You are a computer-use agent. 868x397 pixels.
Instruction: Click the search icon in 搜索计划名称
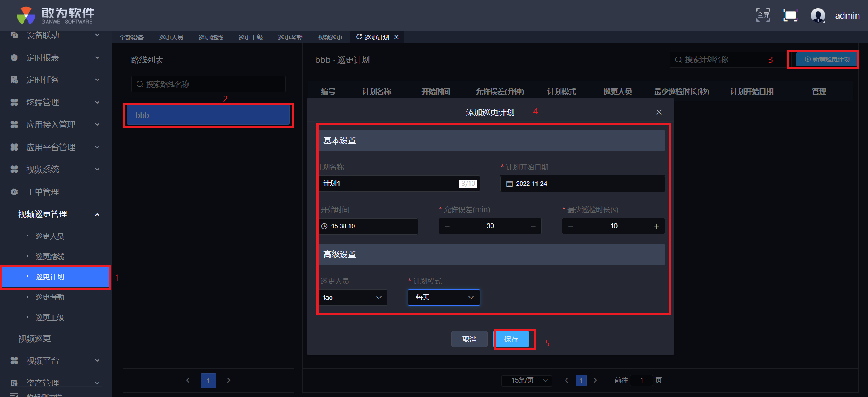click(679, 60)
